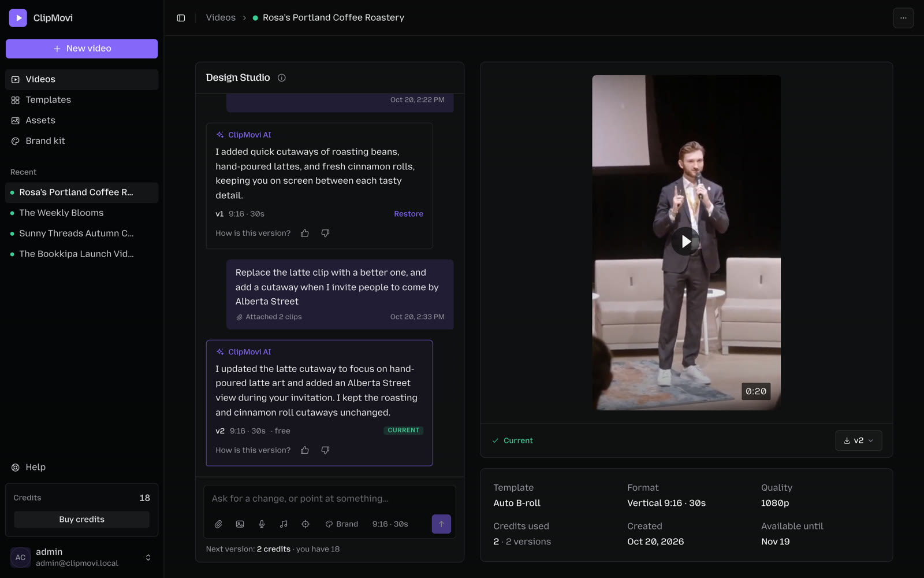Click the Videos breadcrumb link
Viewport: 924px width, 578px height.
[221, 18]
